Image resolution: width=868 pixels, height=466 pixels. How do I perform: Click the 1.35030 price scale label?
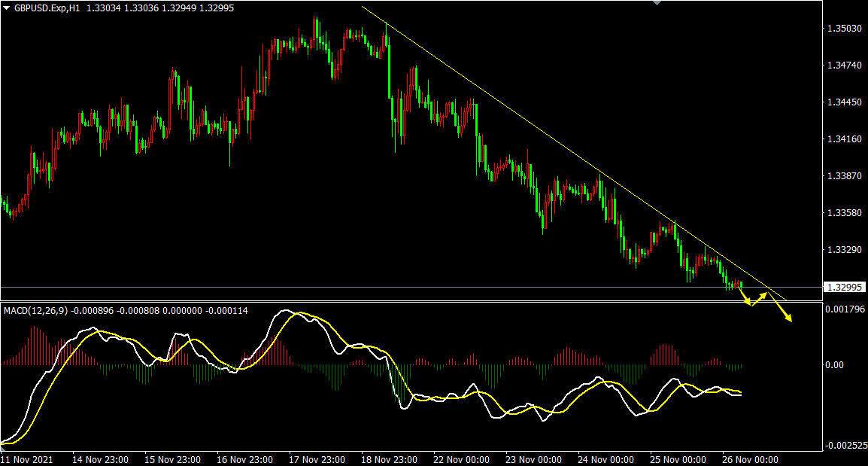tap(843, 29)
